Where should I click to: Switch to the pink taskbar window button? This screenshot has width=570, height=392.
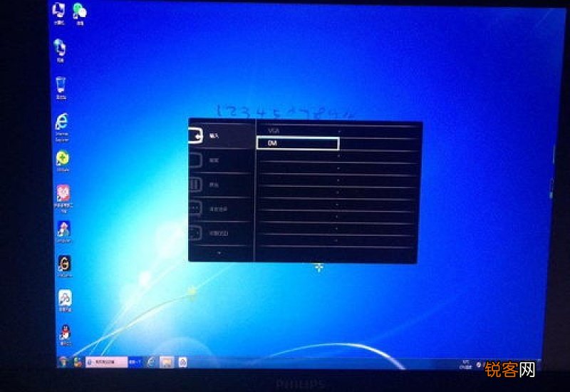pyautogui.click(x=106, y=362)
